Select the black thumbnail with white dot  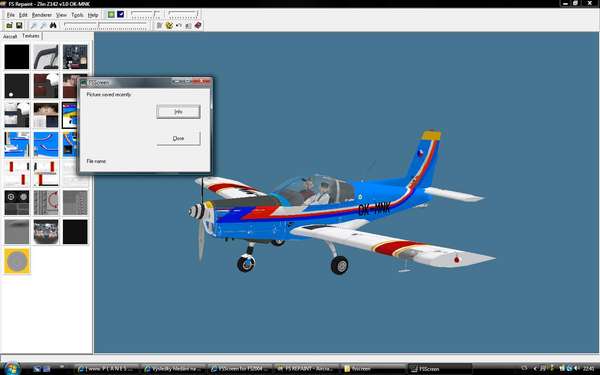coord(16,86)
